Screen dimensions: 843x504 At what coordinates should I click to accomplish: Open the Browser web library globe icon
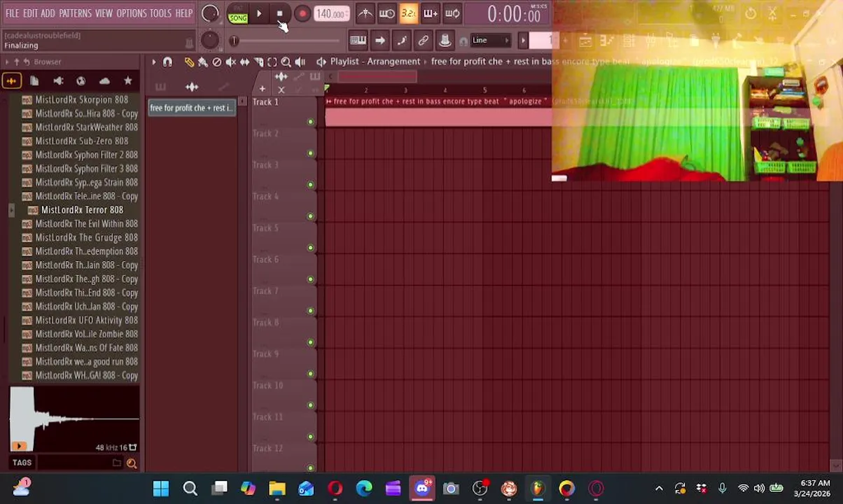click(81, 81)
